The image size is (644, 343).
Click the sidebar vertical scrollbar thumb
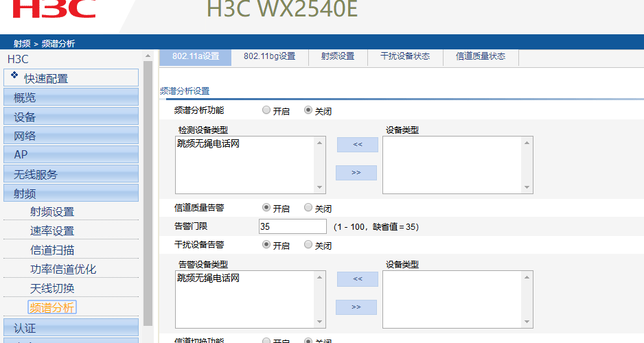coord(148,193)
